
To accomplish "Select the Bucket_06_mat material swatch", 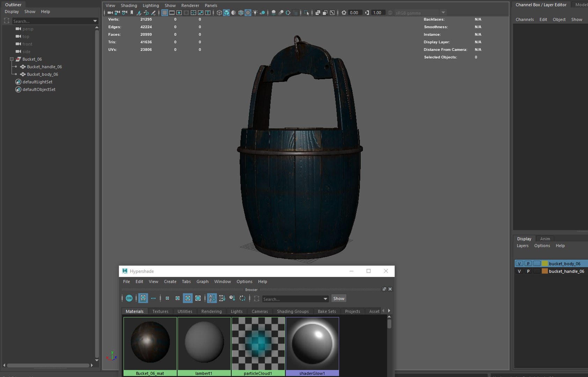I will click(x=150, y=346).
